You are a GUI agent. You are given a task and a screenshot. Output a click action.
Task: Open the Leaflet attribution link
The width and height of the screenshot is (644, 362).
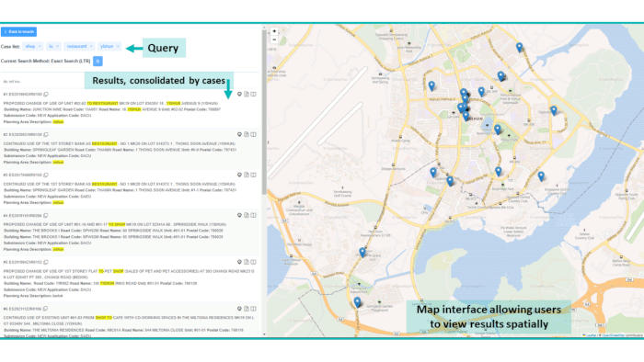point(591,335)
